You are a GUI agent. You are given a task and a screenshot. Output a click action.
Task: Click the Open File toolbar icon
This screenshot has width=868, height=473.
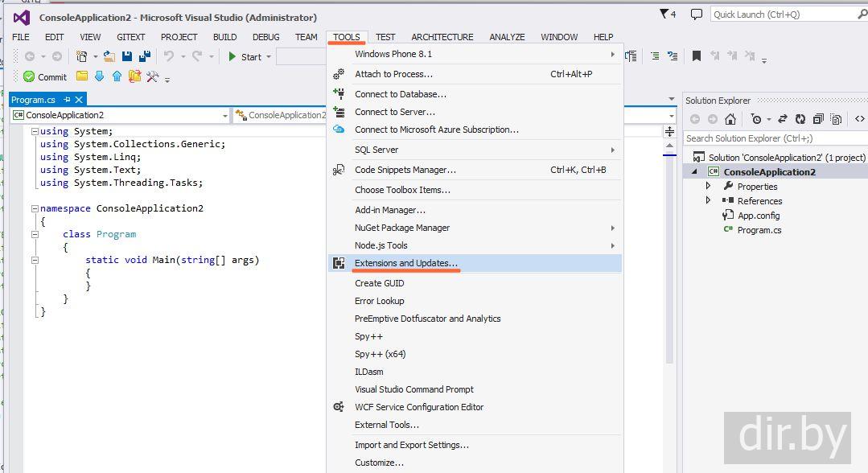pos(109,56)
